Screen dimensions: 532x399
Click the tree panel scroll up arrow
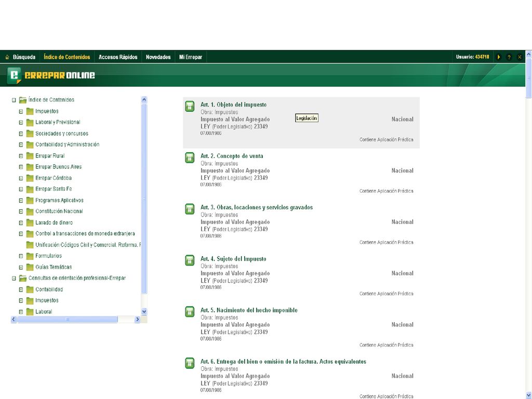(144, 100)
